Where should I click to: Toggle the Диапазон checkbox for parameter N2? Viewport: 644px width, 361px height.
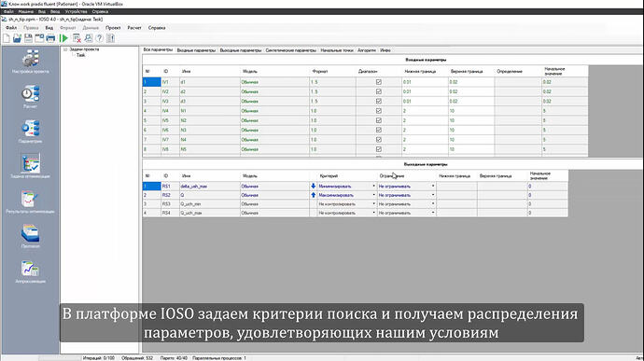(x=379, y=120)
